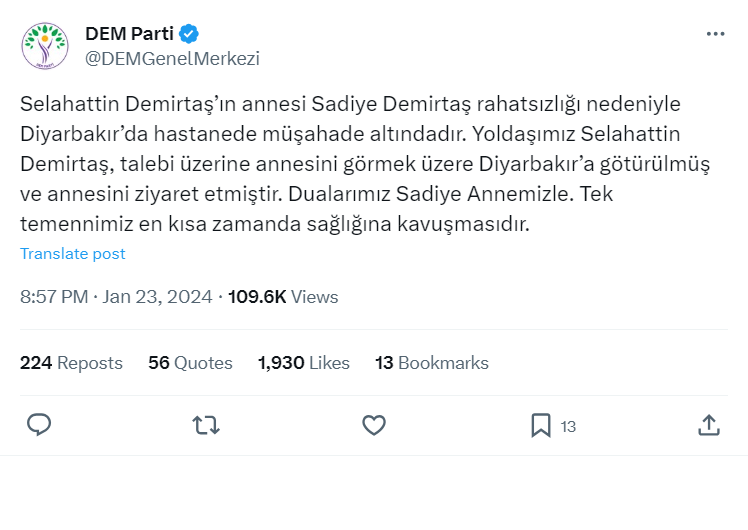This screenshot has height=530, width=748.
Task: Click the DEM Parti profile avatar
Action: pos(45,46)
